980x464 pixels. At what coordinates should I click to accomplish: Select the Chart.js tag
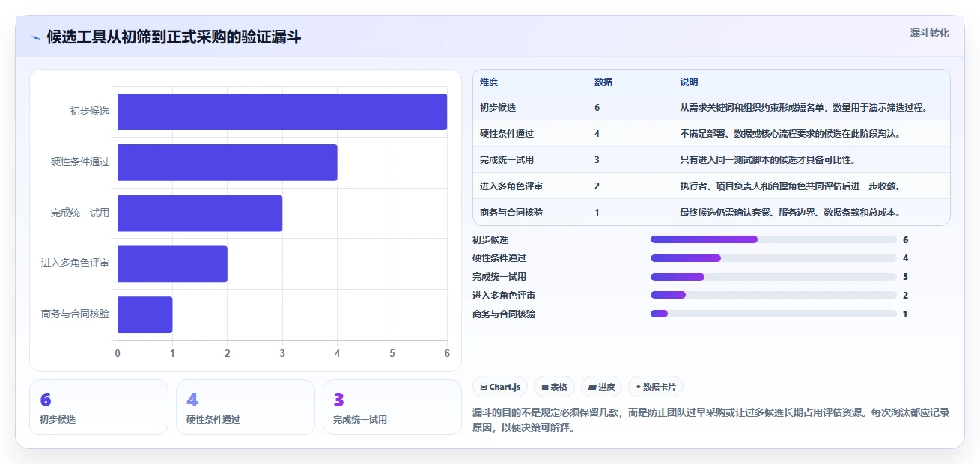coord(500,387)
